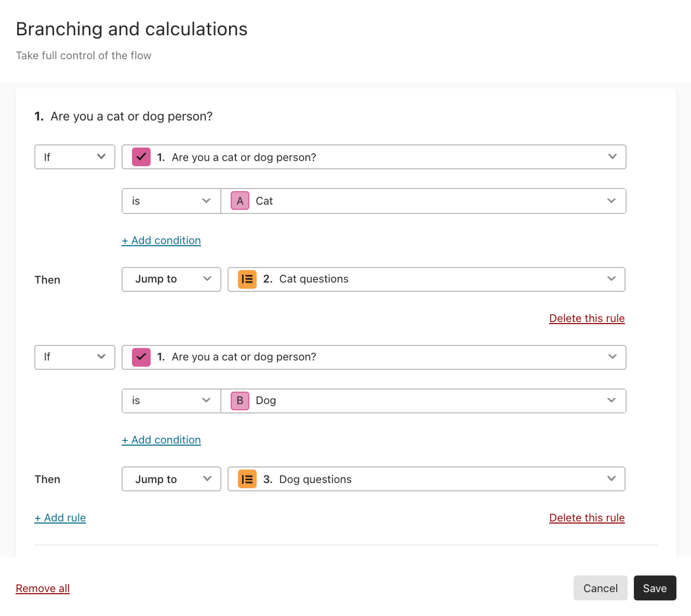
Task: Toggle the first Jump to action dropdown
Action: (171, 279)
